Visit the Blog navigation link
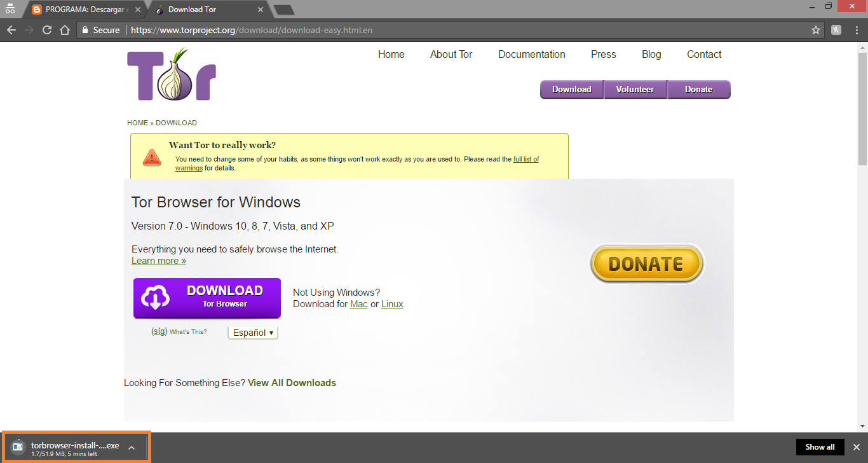 point(651,55)
